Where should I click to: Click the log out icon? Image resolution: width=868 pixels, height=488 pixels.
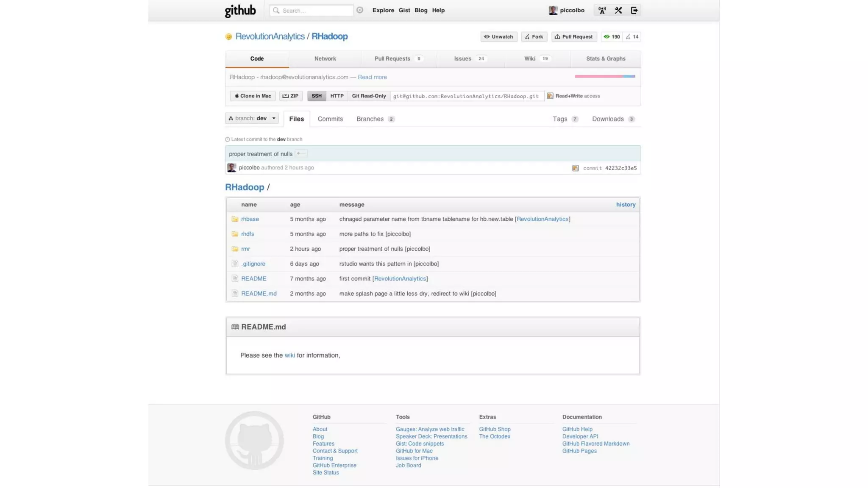(634, 10)
